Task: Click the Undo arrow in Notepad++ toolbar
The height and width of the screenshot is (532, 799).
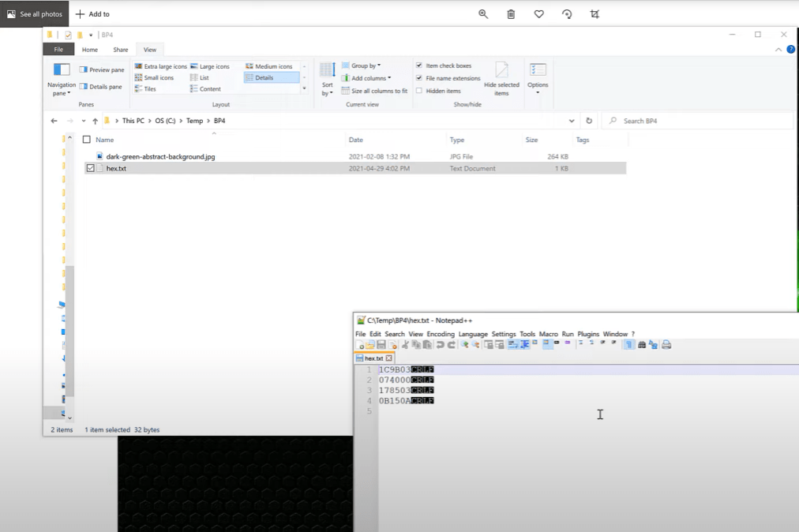Action: (441, 345)
